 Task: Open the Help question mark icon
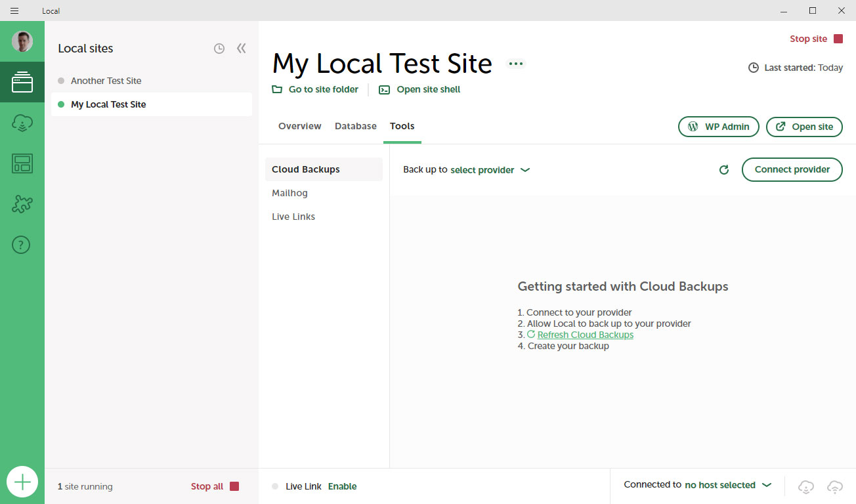tap(22, 245)
